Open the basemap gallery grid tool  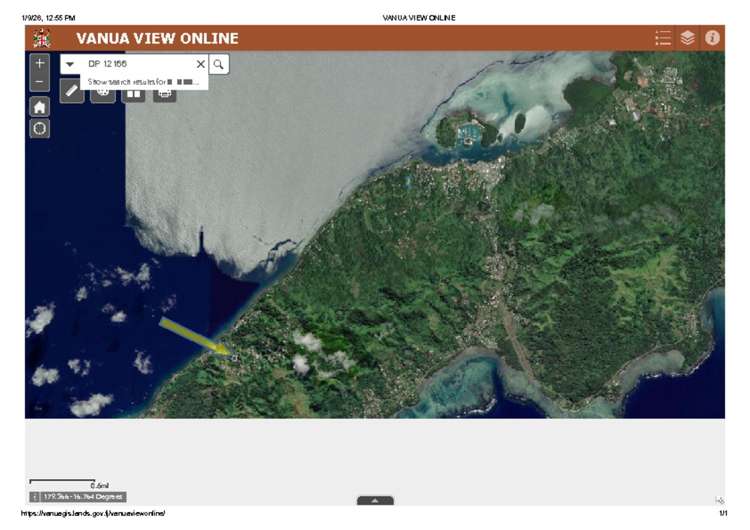(133, 96)
